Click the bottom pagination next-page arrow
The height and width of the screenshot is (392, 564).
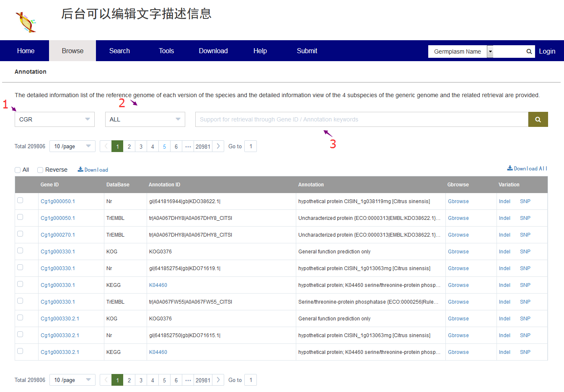click(218, 380)
